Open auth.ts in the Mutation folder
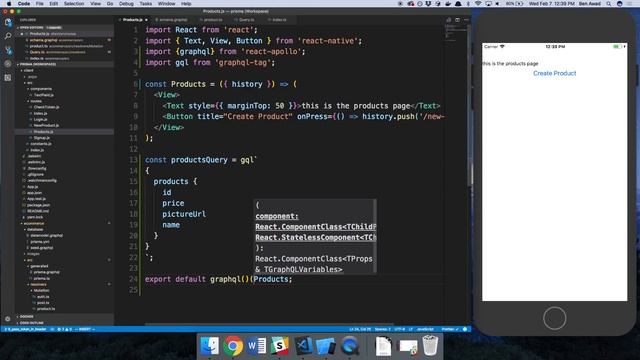The width and height of the screenshot is (640, 360). [43, 297]
